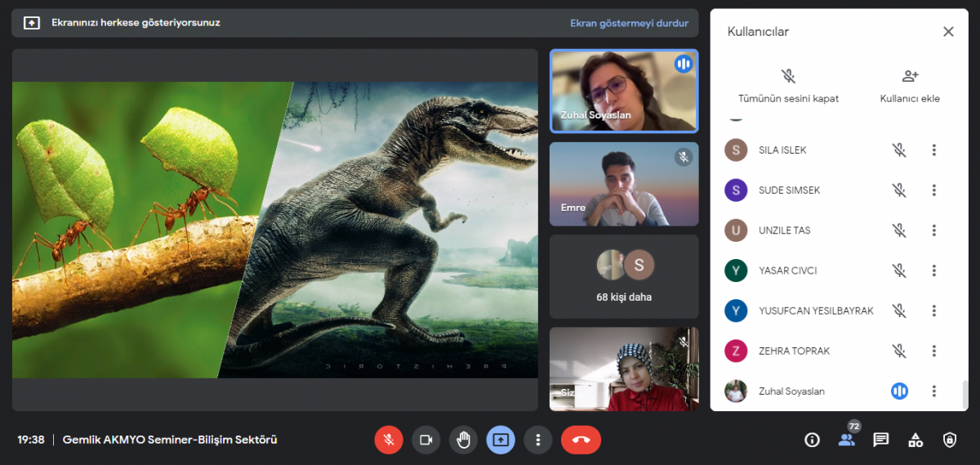Open the chat messages panel icon

pyautogui.click(x=881, y=440)
